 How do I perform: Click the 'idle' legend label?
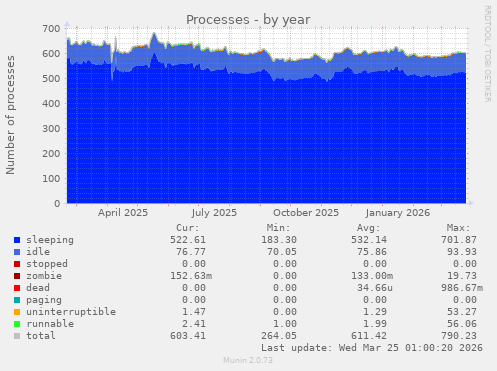pyautogui.click(x=38, y=252)
